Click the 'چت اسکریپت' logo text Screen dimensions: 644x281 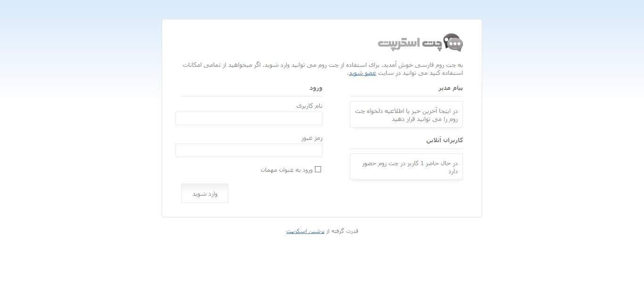[410, 44]
